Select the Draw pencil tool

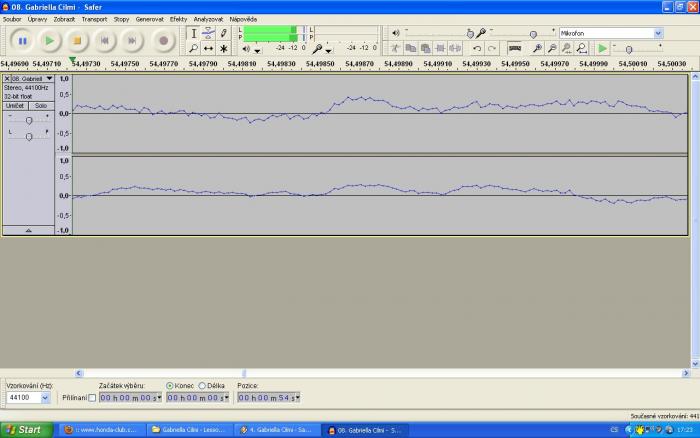pos(223,33)
